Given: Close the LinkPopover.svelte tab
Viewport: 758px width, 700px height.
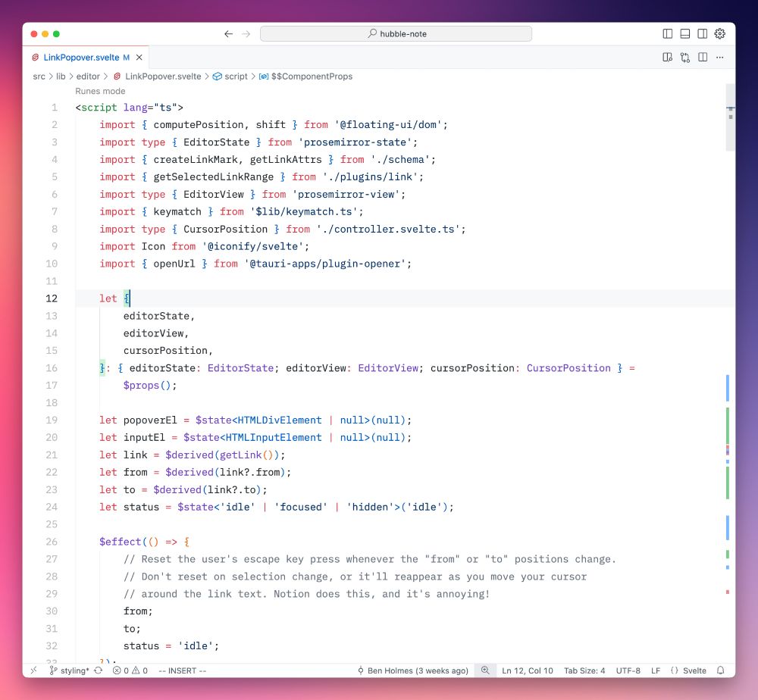Looking at the screenshot, I should 139,58.
